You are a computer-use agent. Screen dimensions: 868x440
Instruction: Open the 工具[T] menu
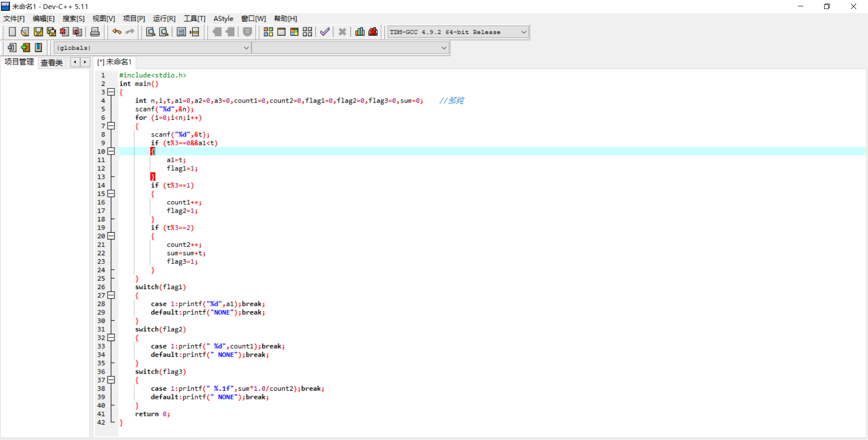click(x=194, y=19)
